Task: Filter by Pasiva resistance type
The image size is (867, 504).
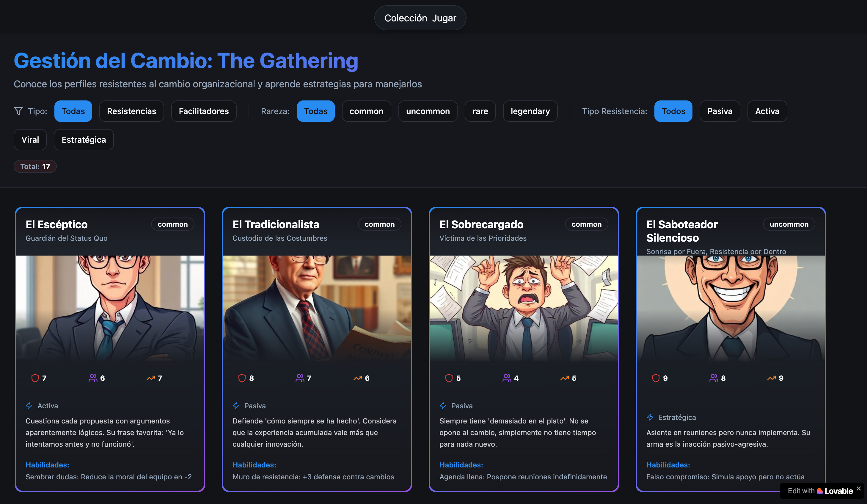Action: pos(720,111)
